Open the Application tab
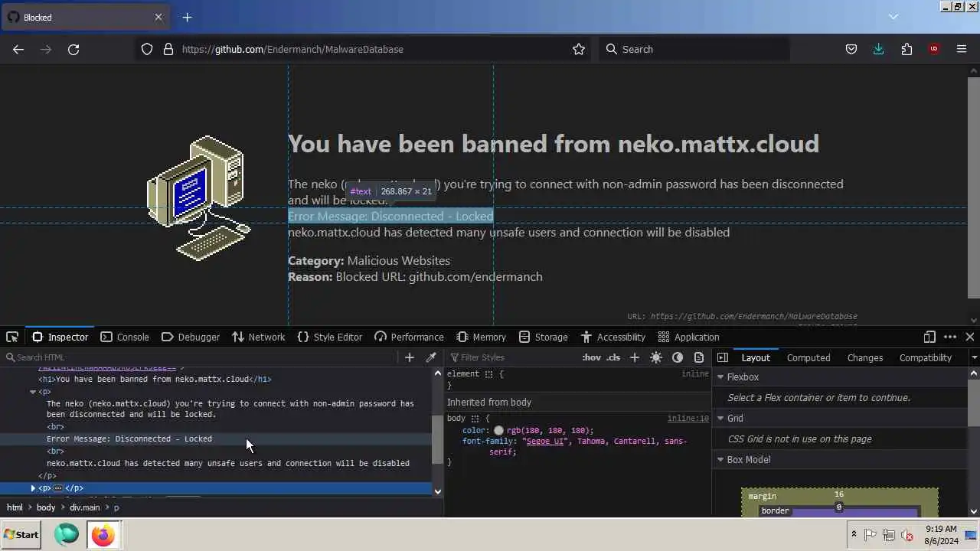 [x=689, y=337]
